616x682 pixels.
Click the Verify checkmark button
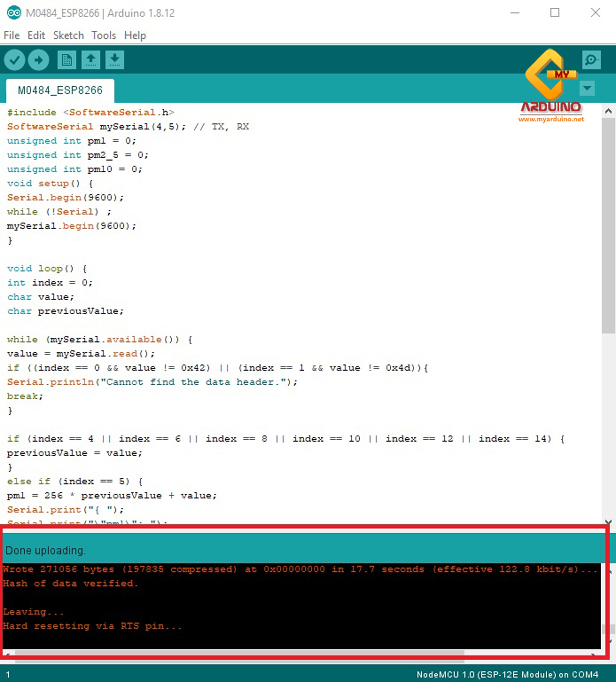[15, 60]
